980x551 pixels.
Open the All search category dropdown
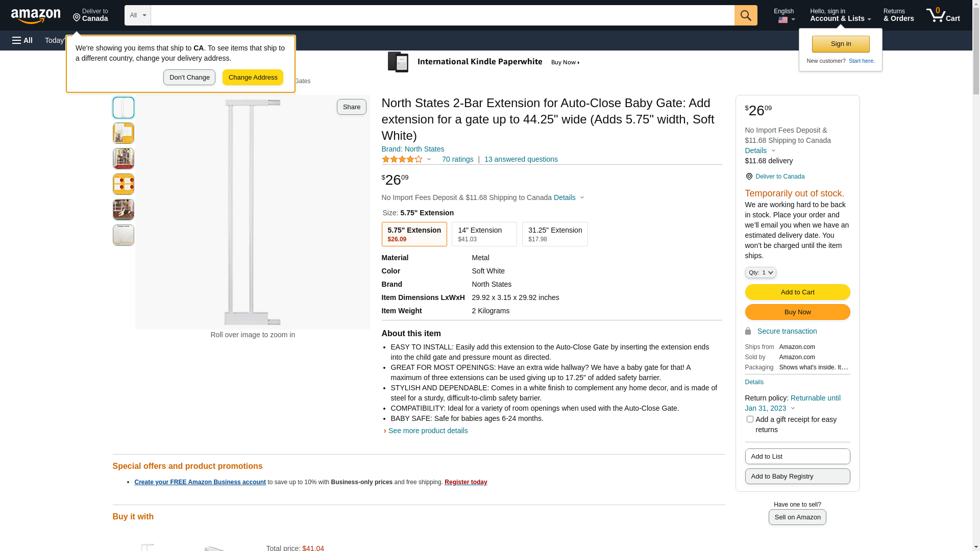pyautogui.click(x=138, y=15)
